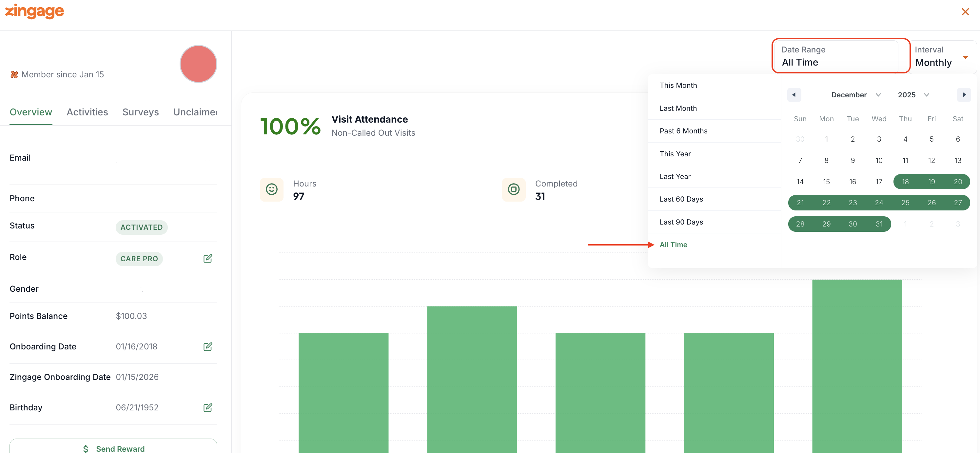
Task: Edit the Onboarding Date pencil icon
Action: pos(208,346)
